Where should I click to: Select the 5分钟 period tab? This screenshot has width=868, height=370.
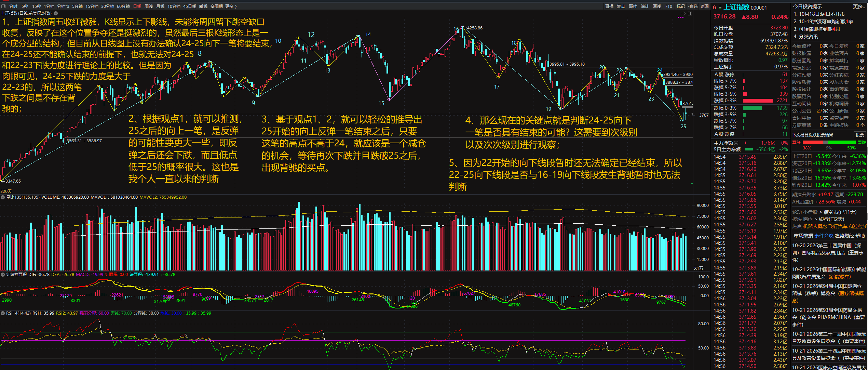coord(77,6)
